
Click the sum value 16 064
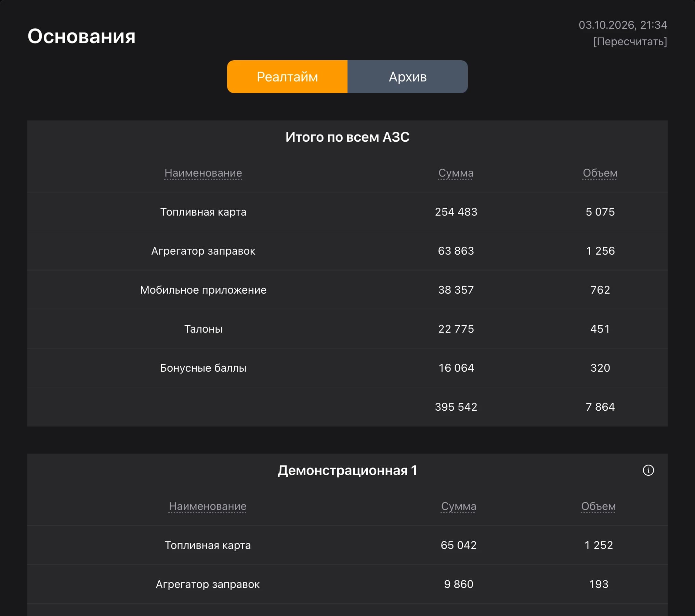point(456,368)
